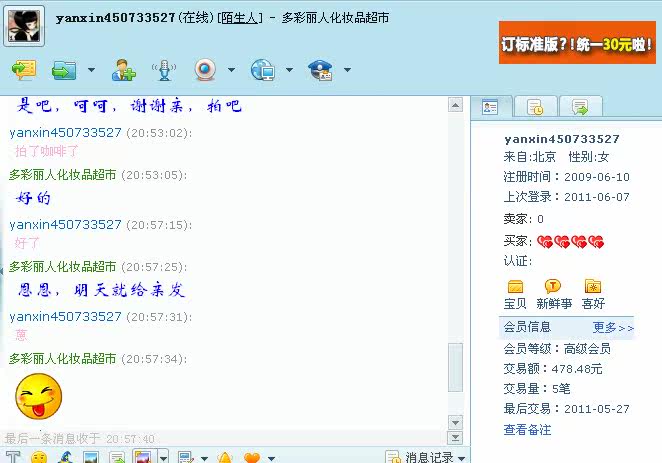662x463 pixels.
Task: Click sender 多彩丽人化妆品超市 at 20:57:34
Action: (62, 359)
